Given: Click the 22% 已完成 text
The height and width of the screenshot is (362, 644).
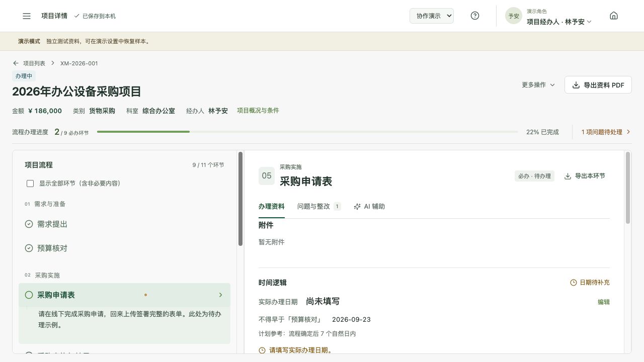Looking at the screenshot, I should tap(542, 132).
